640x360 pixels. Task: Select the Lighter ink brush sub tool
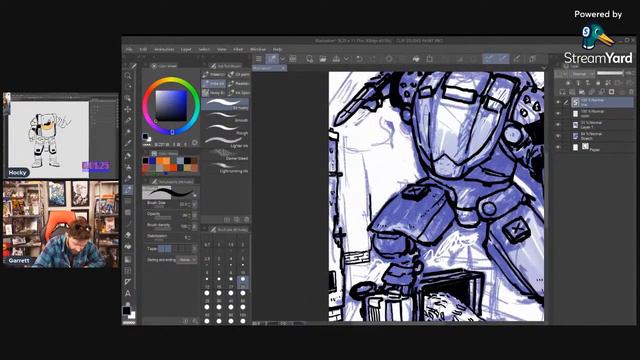(226, 142)
